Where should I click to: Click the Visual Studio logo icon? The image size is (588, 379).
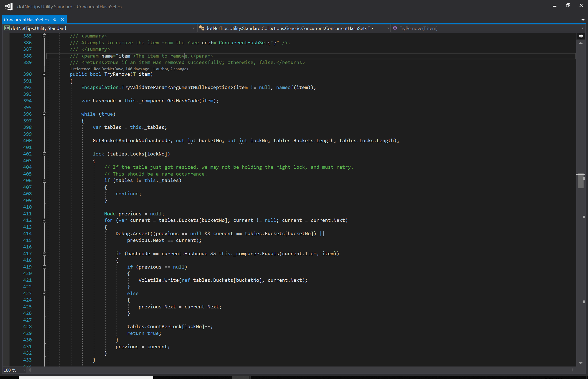tap(9, 7)
